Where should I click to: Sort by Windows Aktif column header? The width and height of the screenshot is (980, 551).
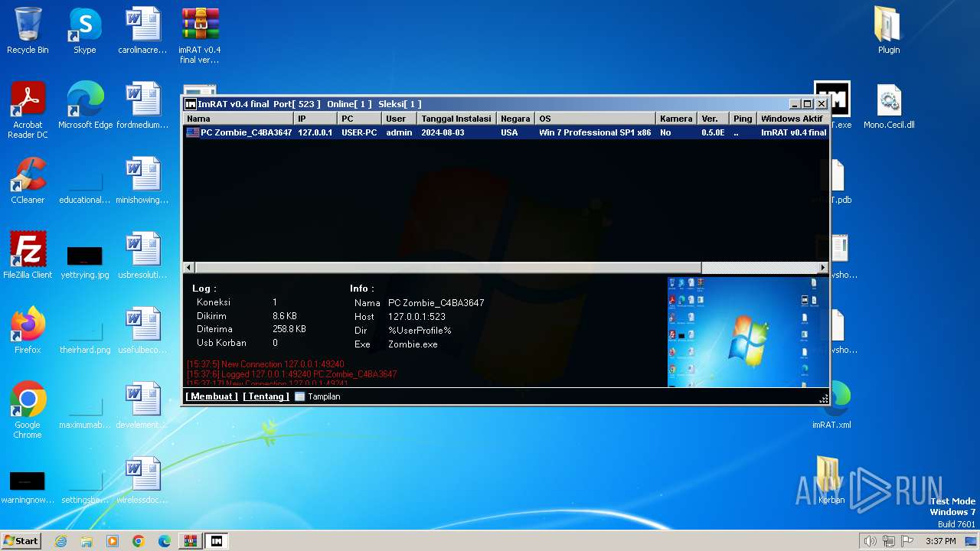792,119
